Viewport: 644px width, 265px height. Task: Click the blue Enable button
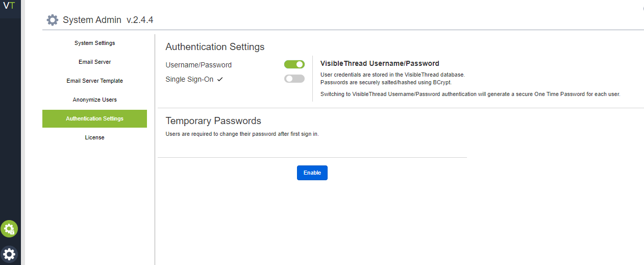312,173
